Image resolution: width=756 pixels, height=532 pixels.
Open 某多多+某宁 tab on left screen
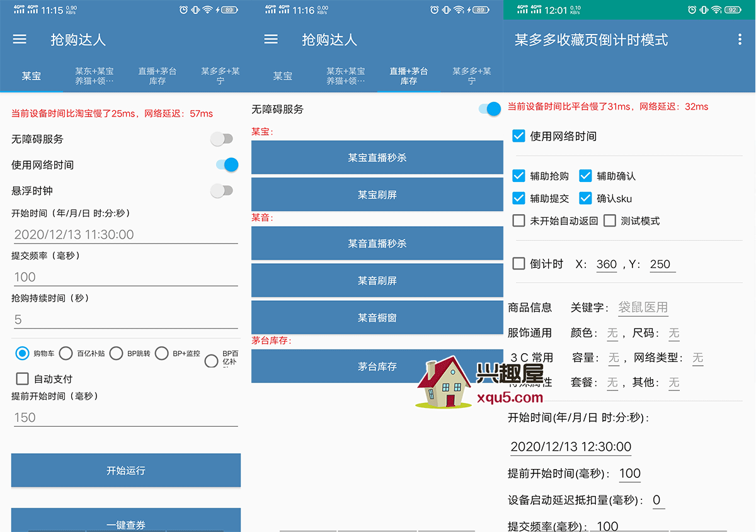tap(220, 76)
